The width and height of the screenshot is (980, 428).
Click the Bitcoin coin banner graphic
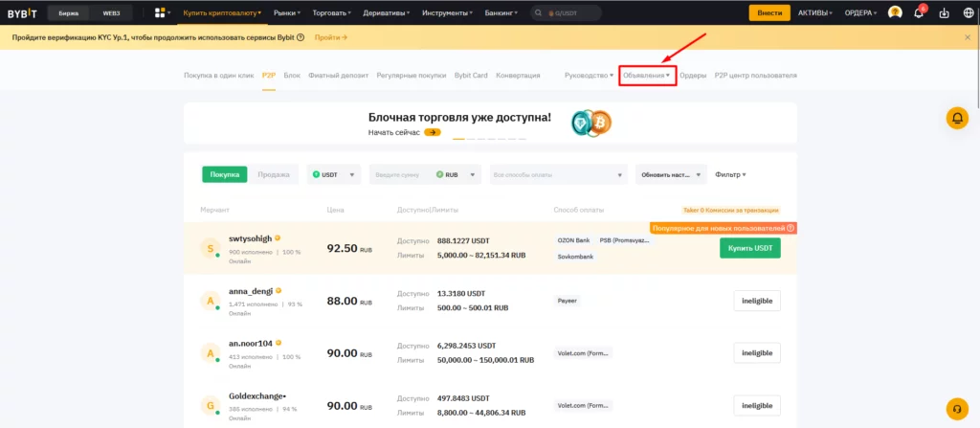pyautogui.click(x=601, y=124)
